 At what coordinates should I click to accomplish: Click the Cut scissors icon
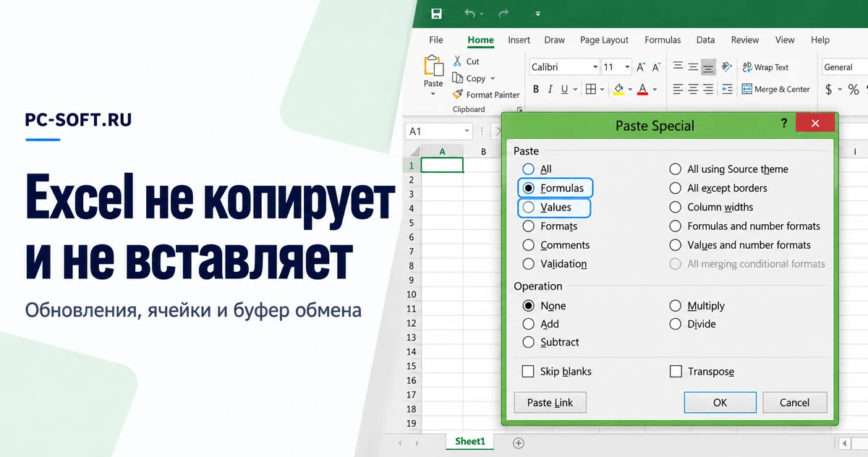pyautogui.click(x=457, y=61)
